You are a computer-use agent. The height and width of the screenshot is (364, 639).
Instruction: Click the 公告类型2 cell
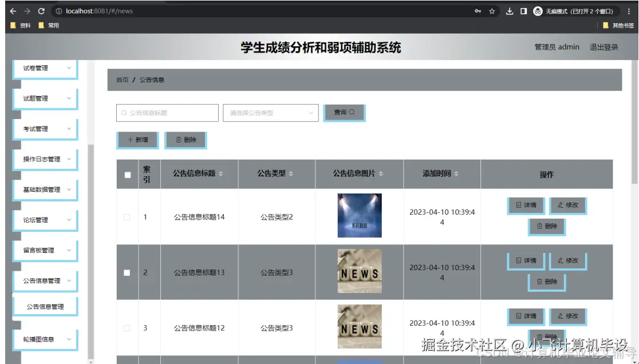point(277,217)
